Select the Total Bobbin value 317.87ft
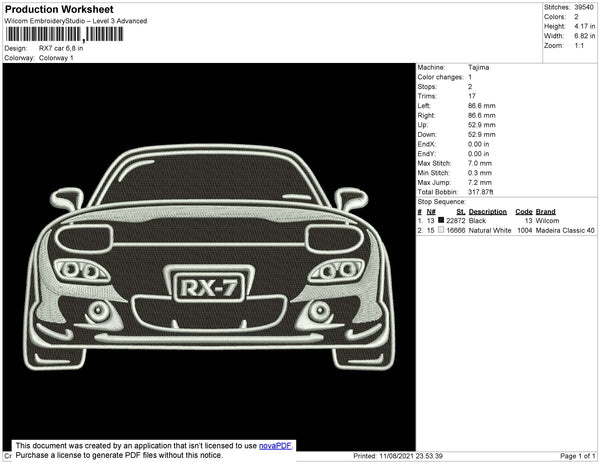This screenshot has height=464, width=600. [x=480, y=192]
